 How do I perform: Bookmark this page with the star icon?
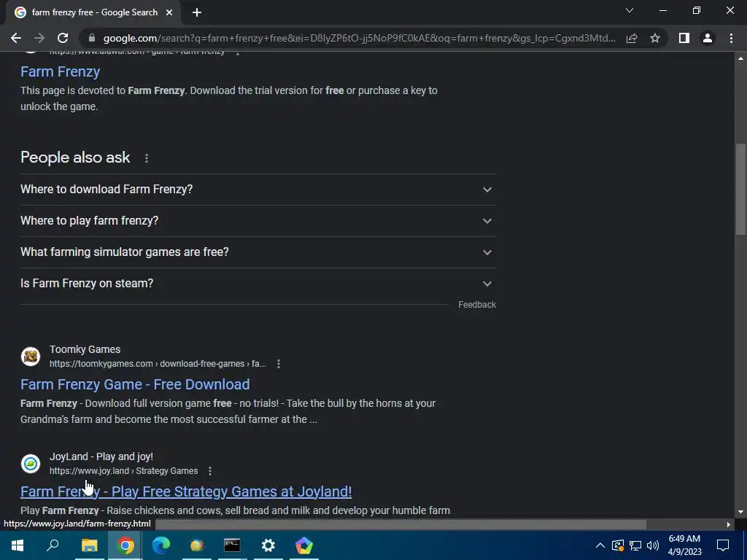click(655, 38)
